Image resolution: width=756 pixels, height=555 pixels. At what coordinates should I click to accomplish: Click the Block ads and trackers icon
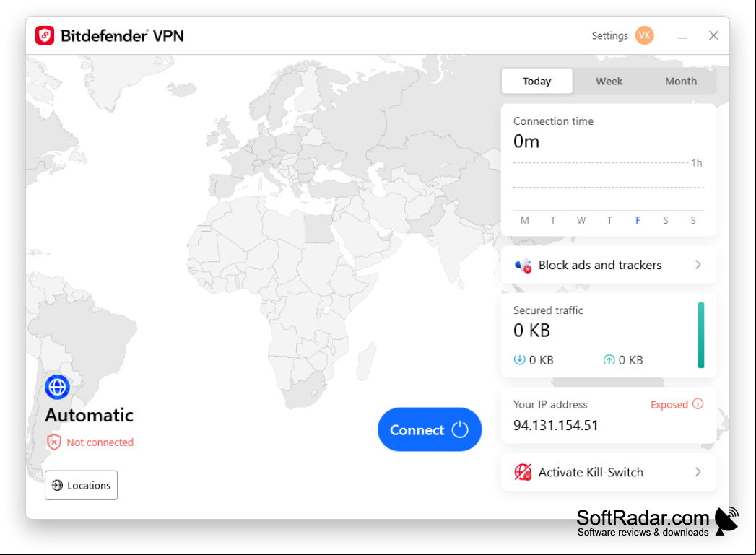point(523,265)
